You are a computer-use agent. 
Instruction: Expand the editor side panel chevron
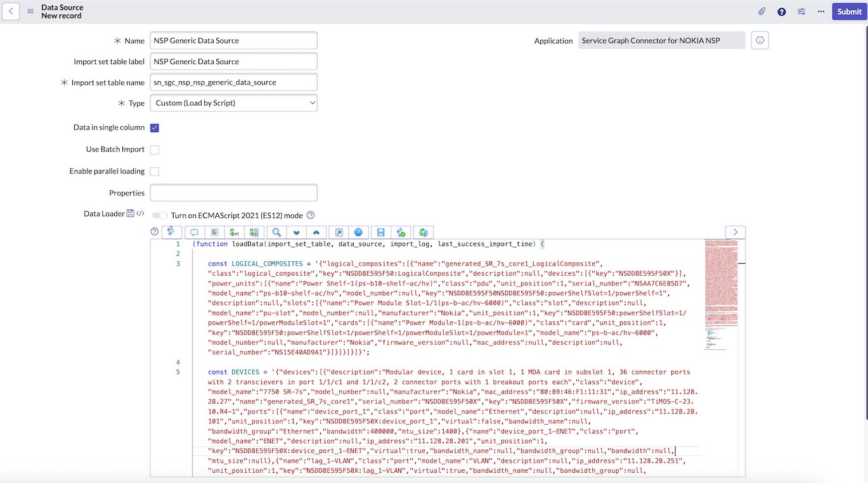[735, 232]
